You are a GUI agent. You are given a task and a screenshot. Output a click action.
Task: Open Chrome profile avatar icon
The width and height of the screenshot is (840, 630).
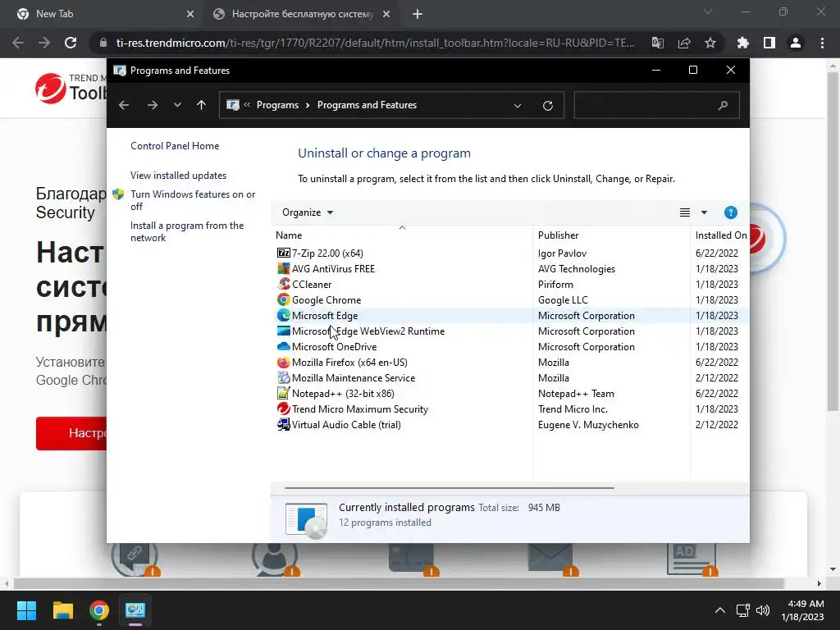coord(796,43)
